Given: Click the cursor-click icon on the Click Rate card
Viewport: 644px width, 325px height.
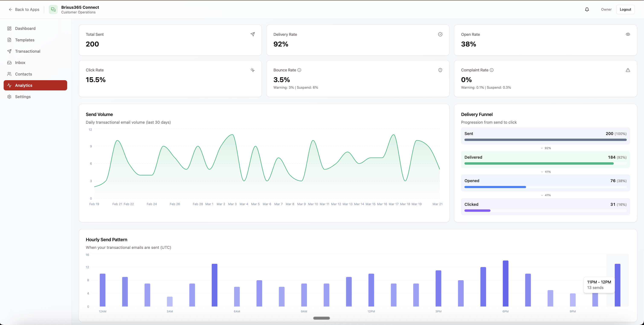Looking at the screenshot, I should click(252, 70).
